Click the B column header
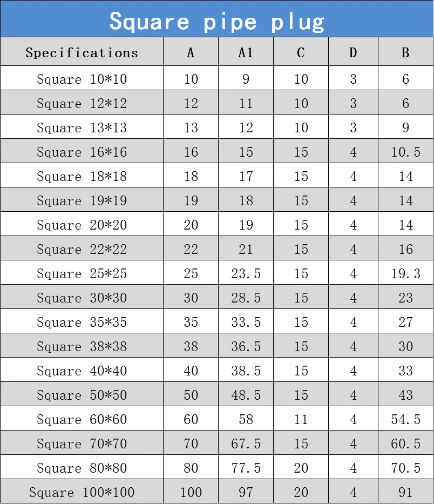This screenshot has width=434, height=504. click(x=406, y=52)
